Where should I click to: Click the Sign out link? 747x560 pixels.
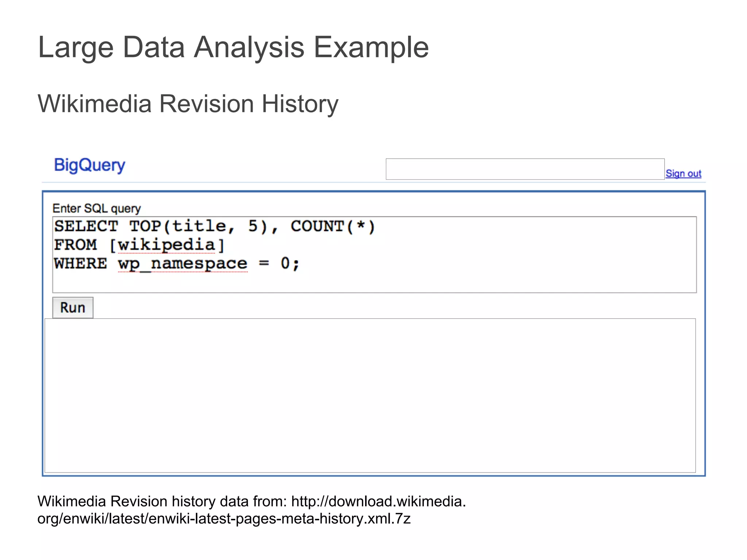[x=683, y=174]
